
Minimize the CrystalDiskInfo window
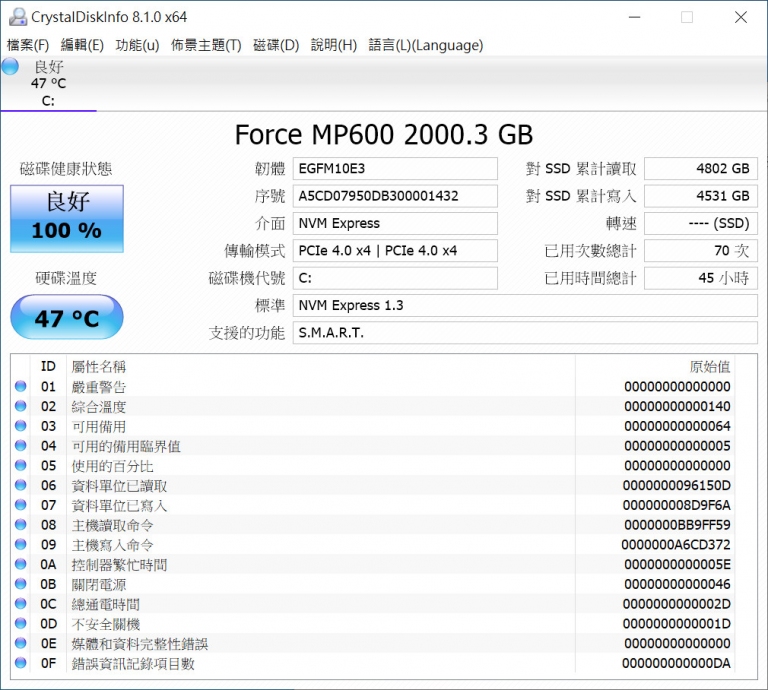(x=635, y=17)
